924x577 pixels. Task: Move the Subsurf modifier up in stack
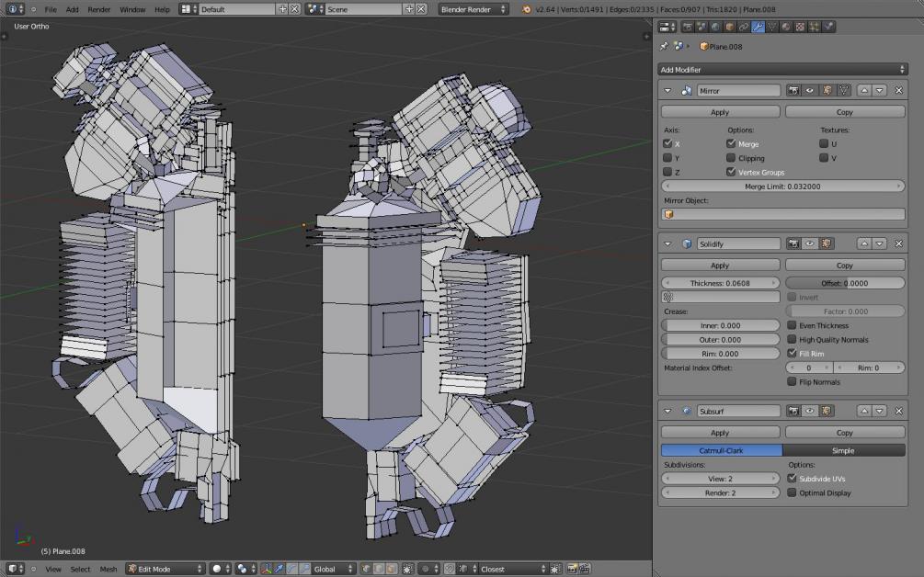(x=864, y=411)
